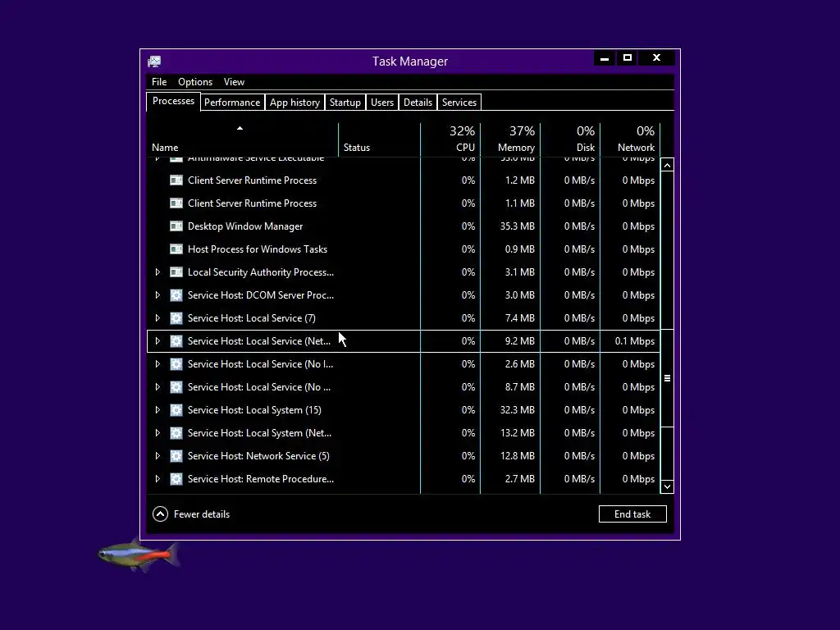
Task: Expand Service Host: Local System (15)
Action: (157, 410)
